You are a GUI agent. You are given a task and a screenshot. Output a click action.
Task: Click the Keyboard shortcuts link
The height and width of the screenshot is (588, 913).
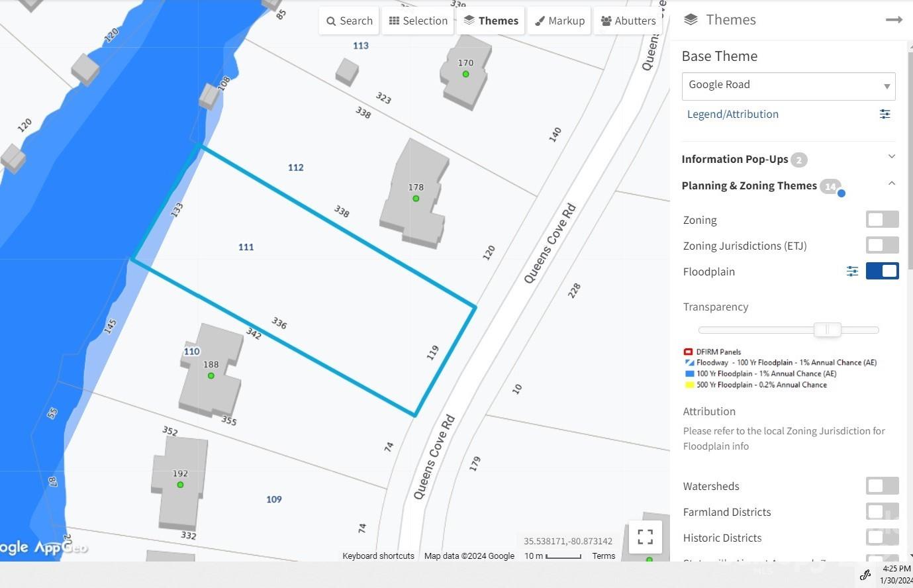tap(378, 556)
